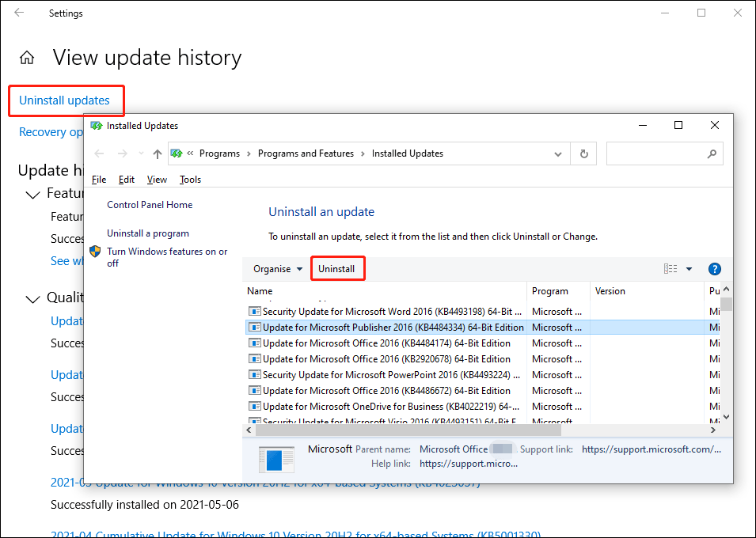Click the Settings back arrow
This screenshot has height=538, width=756.
point(19,13)
